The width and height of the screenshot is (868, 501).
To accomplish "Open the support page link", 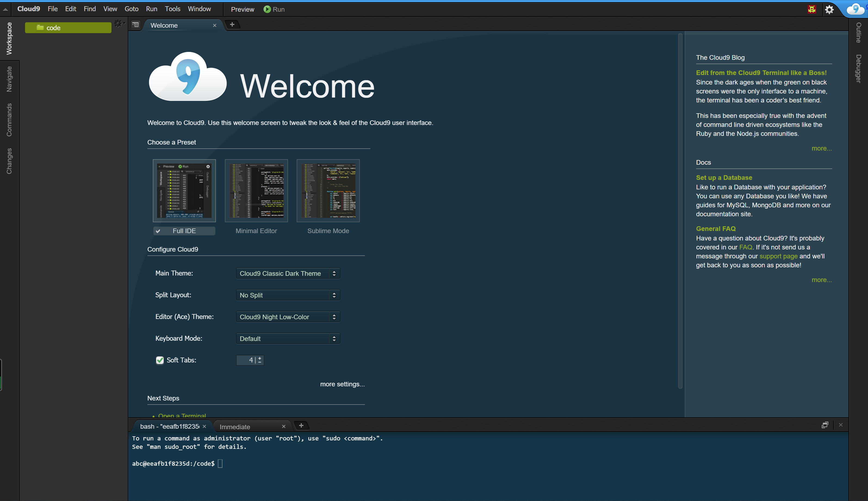I will (779, 256).
